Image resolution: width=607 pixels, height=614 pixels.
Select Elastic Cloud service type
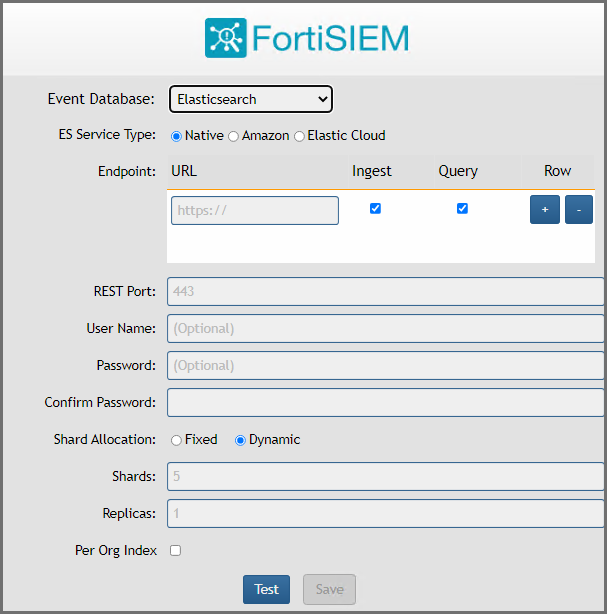299,136
